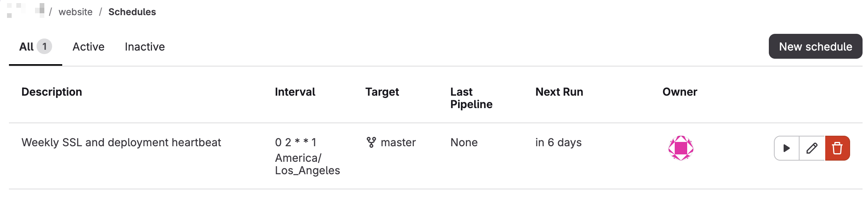Run the scheduled pipeline with play icon
868x210 pixels.
(x=787, y=148)
